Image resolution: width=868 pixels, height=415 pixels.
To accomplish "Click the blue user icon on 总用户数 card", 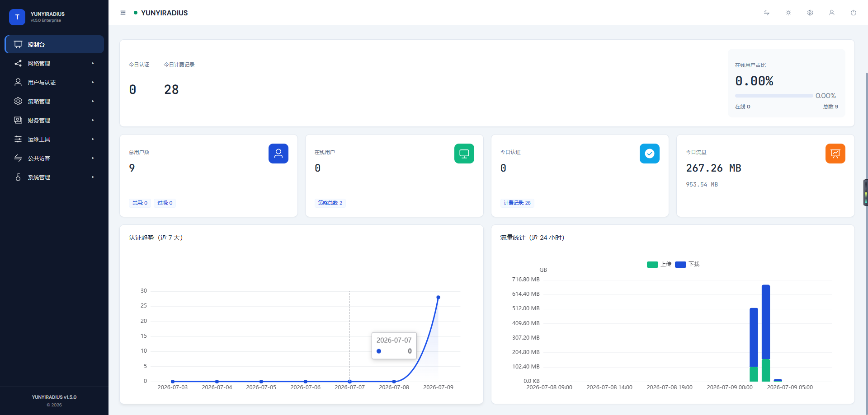I will click(278, 154).
